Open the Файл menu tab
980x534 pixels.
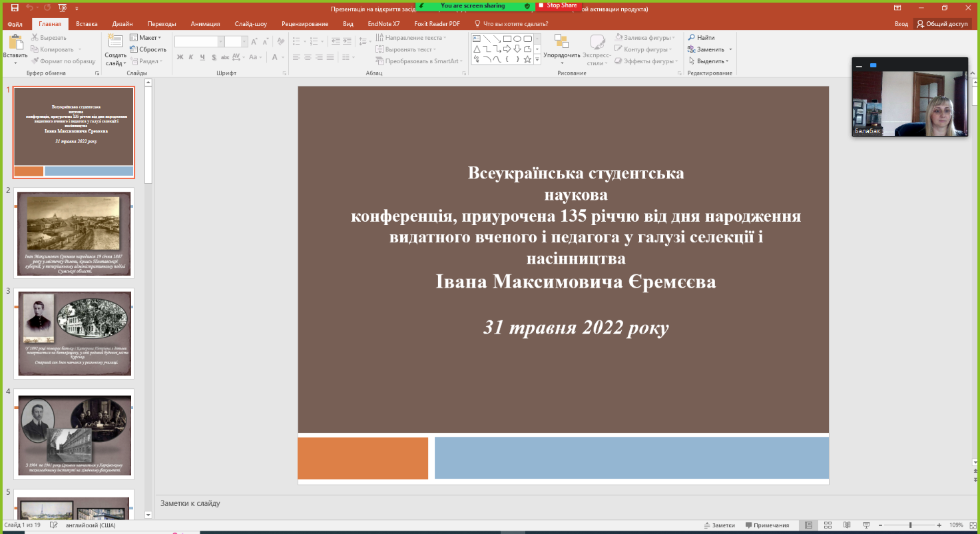15,24
